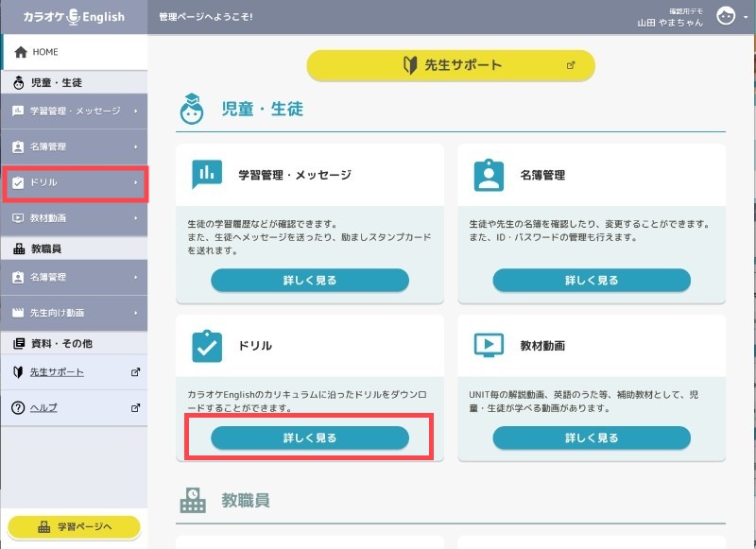Click external link icon next to ヘルプ
The width and height of the screenshot is (756, 549).
135,408
